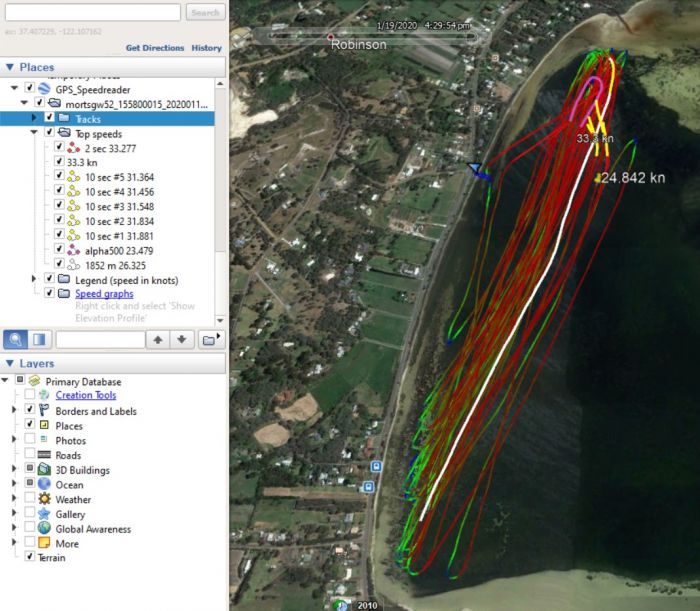Image resolution: width=700 pixels, height=611 pixels.
Task: Select the 2 sec 33.277 entry
Action: [x=110, y=149]
